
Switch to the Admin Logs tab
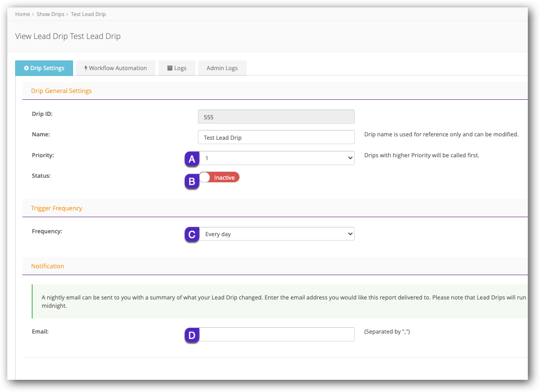(222, 68)
